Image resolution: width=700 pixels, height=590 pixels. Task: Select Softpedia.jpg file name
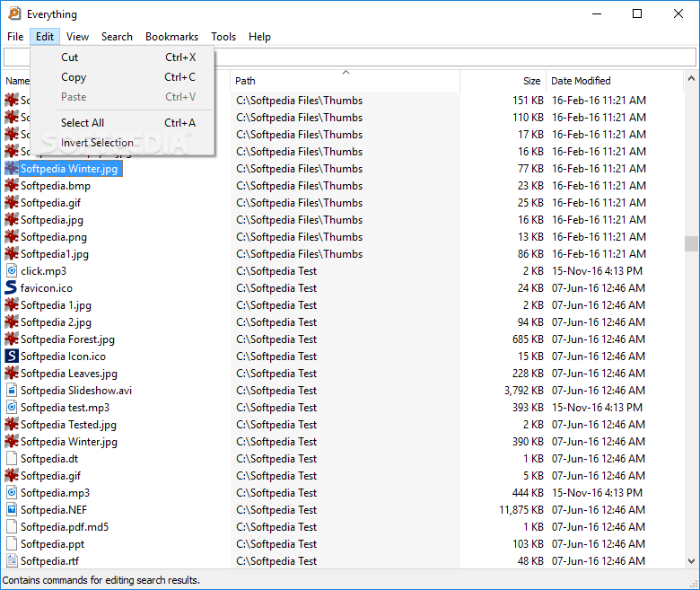pyautogui.click(x=52, y=220)
